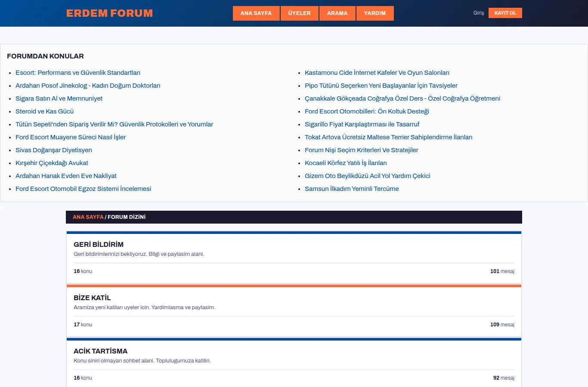
Task: Open Ford Escort Otomobil Egzoz Sistemi İncelemesi
Action: click(83, 189)
